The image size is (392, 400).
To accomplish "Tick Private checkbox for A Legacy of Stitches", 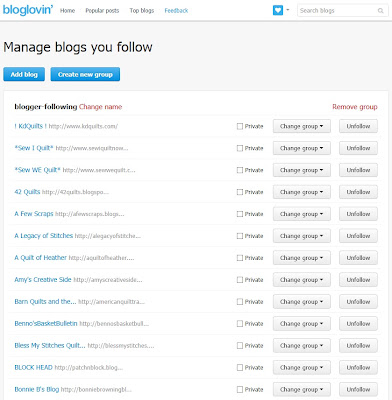I will [x=240, y=236].
